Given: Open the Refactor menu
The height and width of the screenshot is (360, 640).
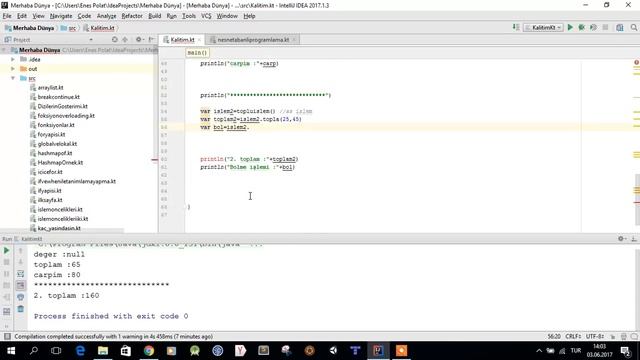Looking at the screenshot, I should (132, 16).
